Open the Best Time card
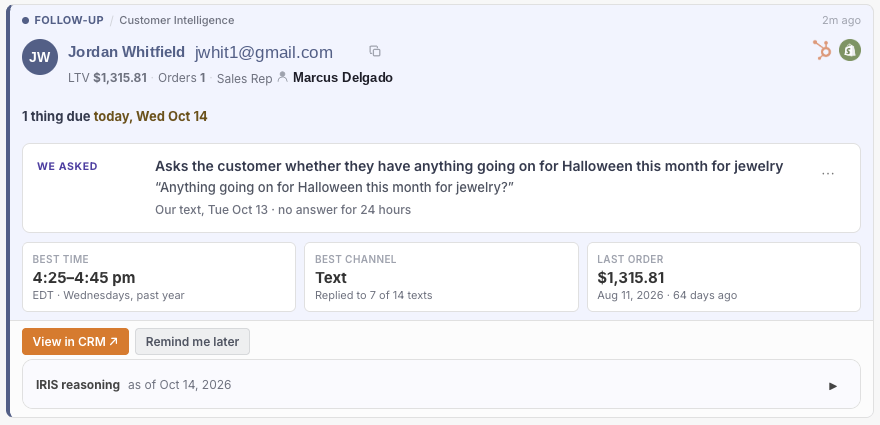 pos(159,277)
